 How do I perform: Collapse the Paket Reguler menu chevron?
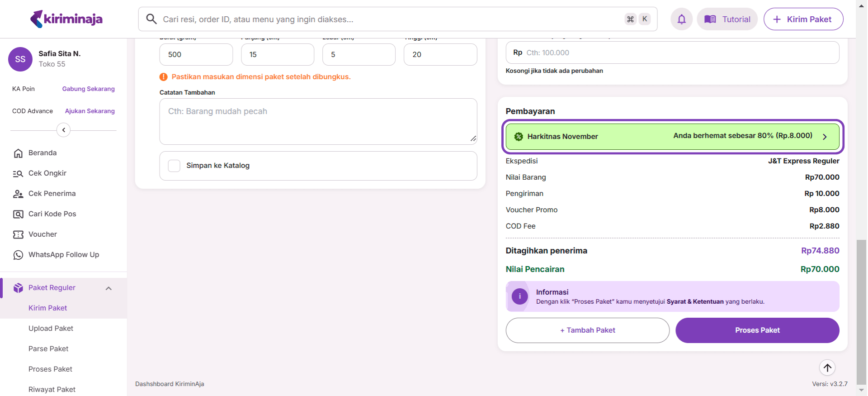click(108, 288)
